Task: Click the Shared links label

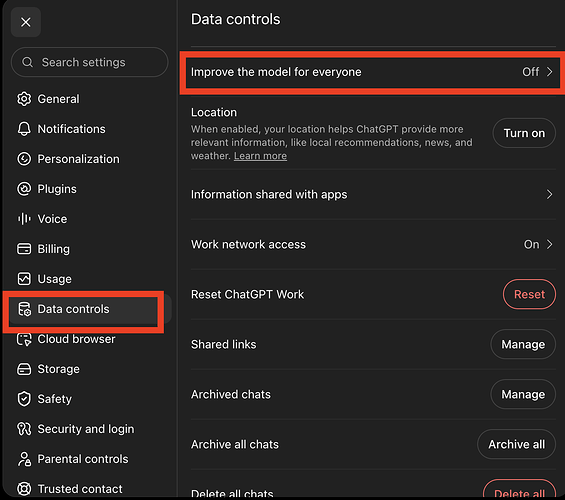Action: click(223, 344)
